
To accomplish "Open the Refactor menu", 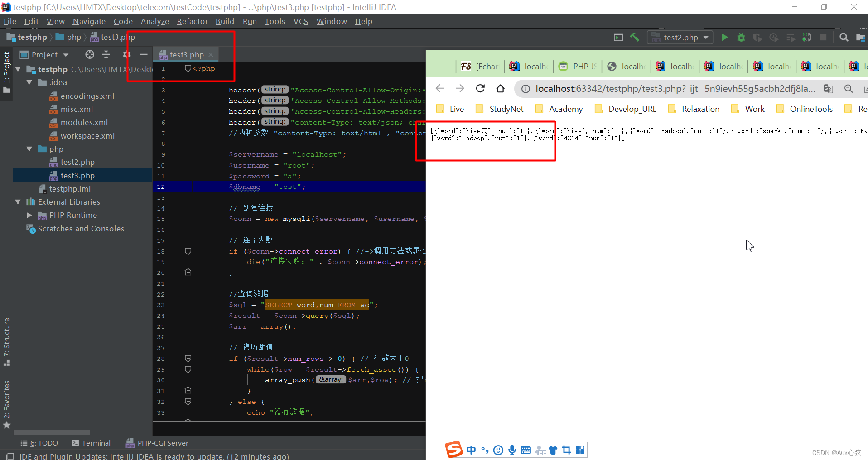I will pyautogui.click(x=192, y=21).
